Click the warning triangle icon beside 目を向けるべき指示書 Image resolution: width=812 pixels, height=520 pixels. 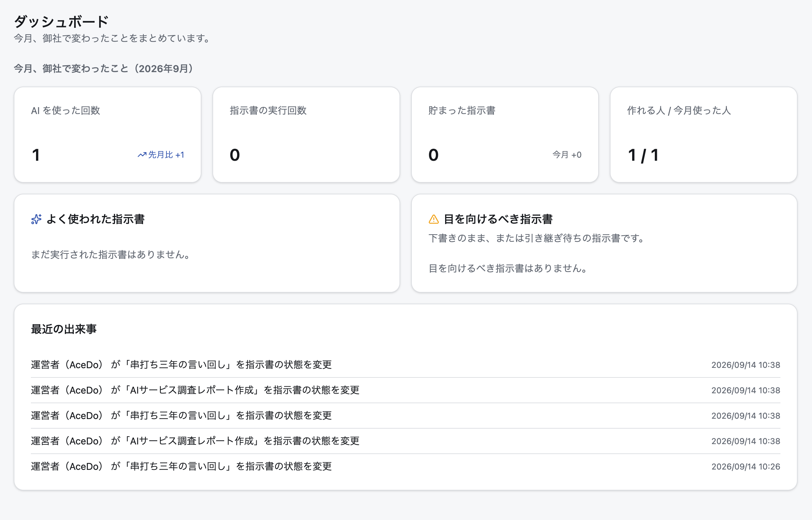pos(434,219)
